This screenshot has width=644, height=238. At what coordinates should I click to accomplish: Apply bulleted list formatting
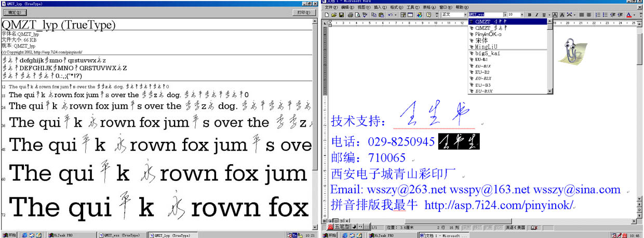[605, 15]
